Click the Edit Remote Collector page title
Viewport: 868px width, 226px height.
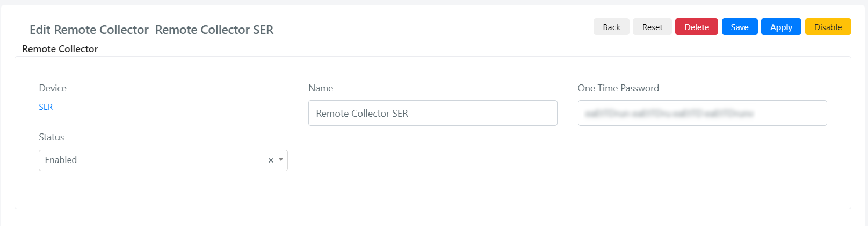click(89, 30)
